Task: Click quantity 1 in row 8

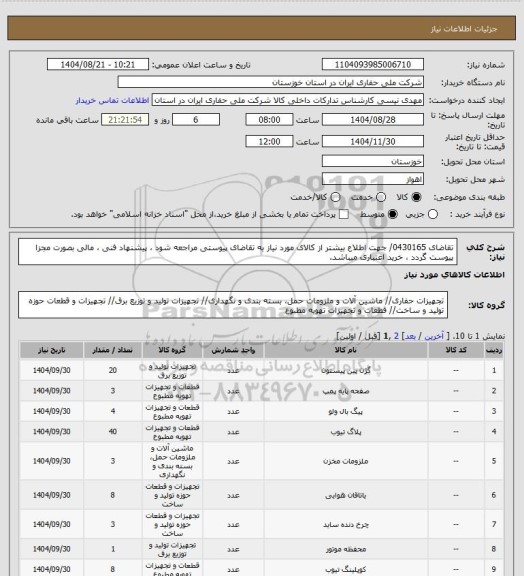Action: click(x=113, y=549)
